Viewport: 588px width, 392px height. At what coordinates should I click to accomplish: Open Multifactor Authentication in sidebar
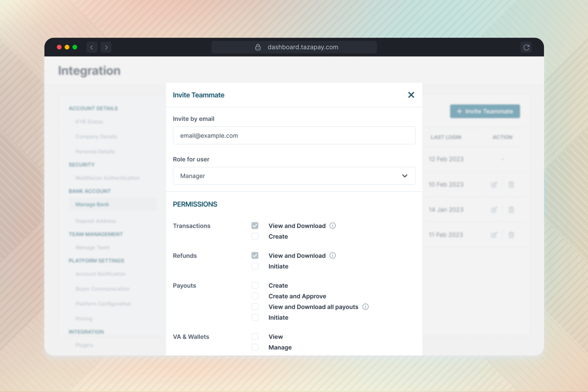[107, 178]
